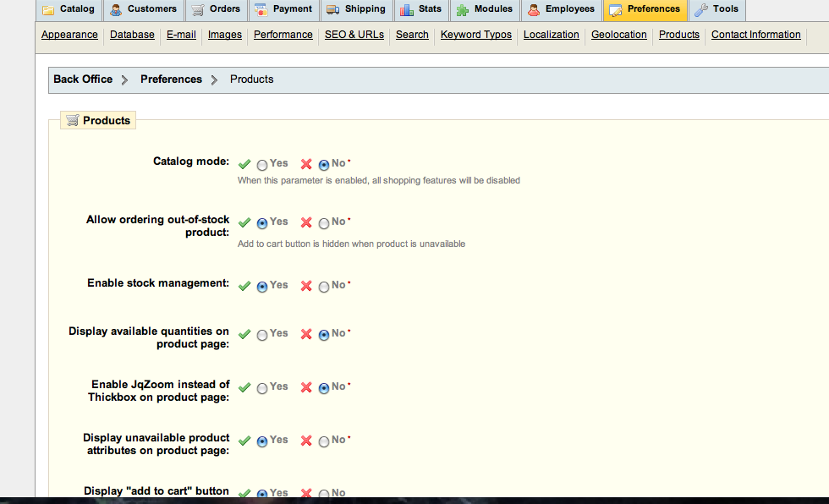Click the Customers tab person icon
The image size is (829, 504).
tap(116, 9)
